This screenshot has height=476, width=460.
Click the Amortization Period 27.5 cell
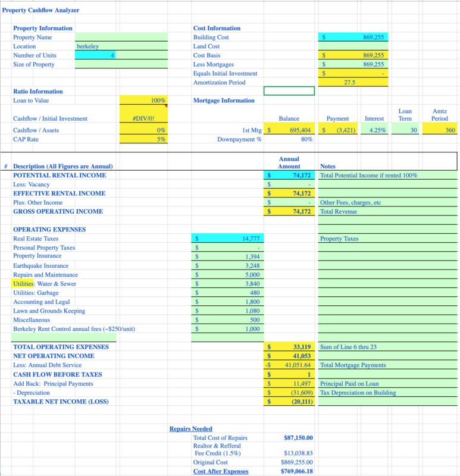point(353,82)
